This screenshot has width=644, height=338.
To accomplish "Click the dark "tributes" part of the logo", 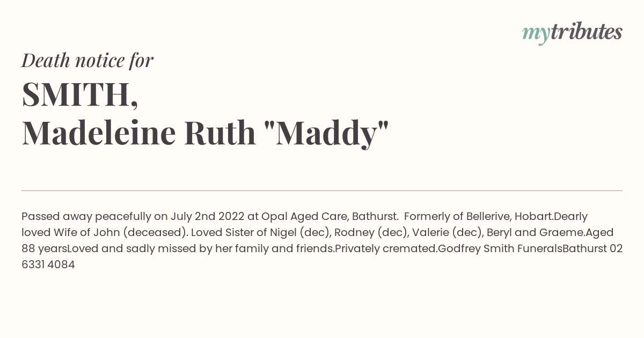I will tap(587, 32).
